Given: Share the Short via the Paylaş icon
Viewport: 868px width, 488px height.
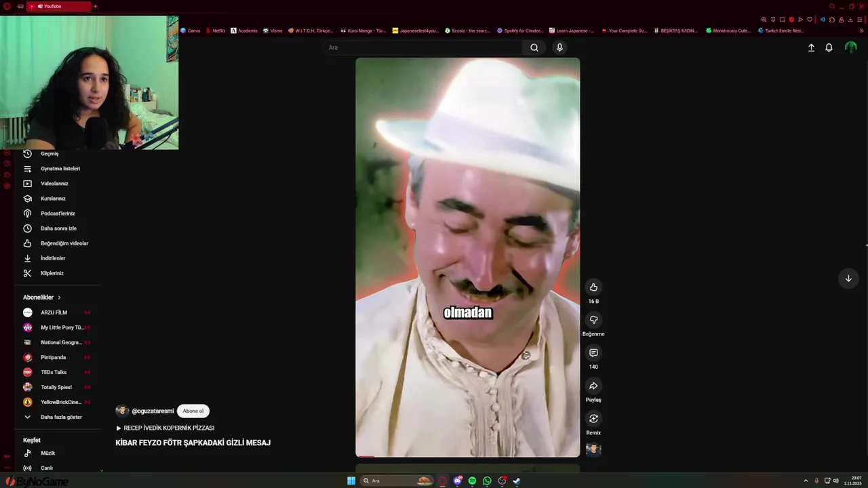Looking at the screenshot, I should [x=593, y=386].
